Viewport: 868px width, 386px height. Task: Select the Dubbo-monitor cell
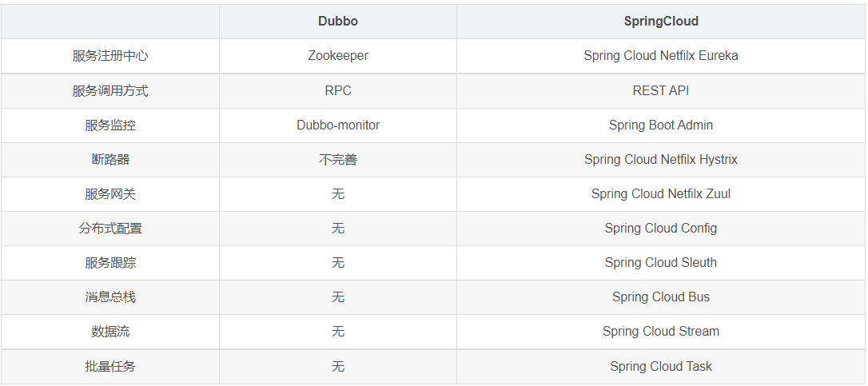337,125
